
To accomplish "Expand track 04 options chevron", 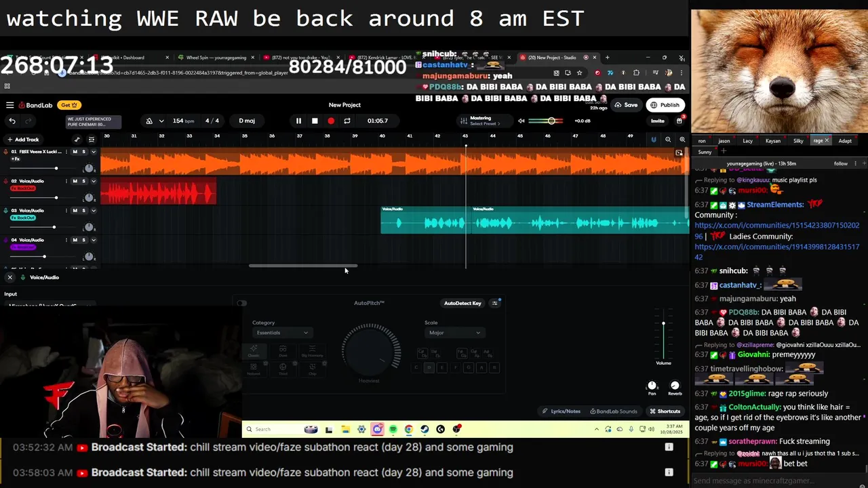I will click(x=94, y=240).
